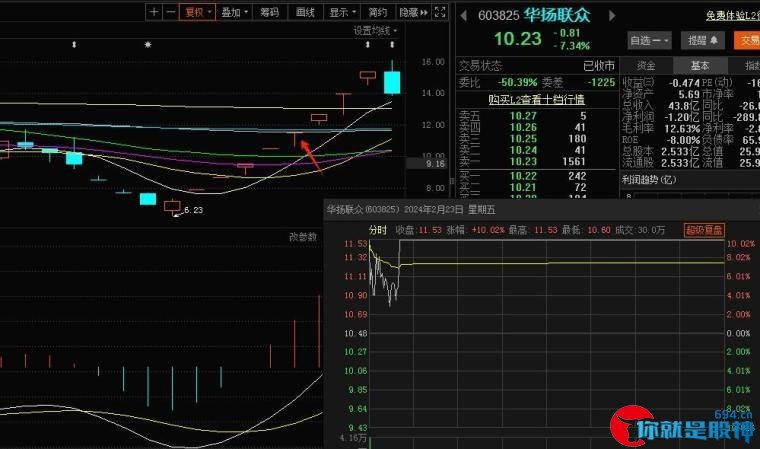Click the 交易状态 已收市 status row
Screen dimensions: 760x449
tap(537, 65)
